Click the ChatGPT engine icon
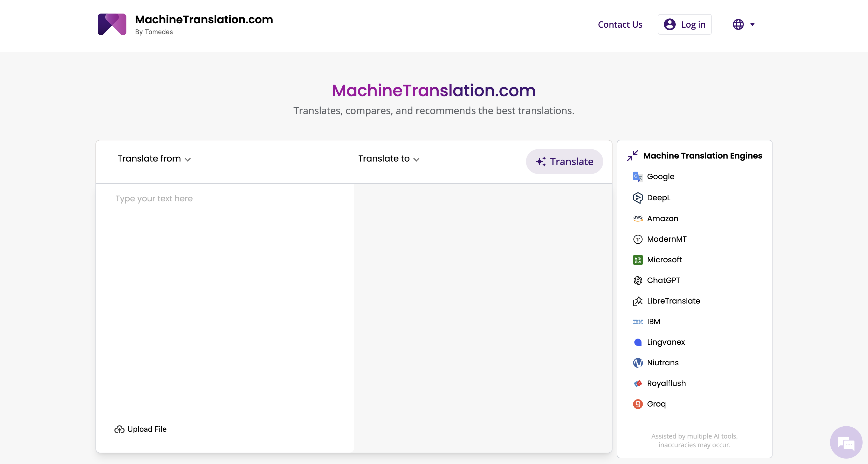 [637, 280]
